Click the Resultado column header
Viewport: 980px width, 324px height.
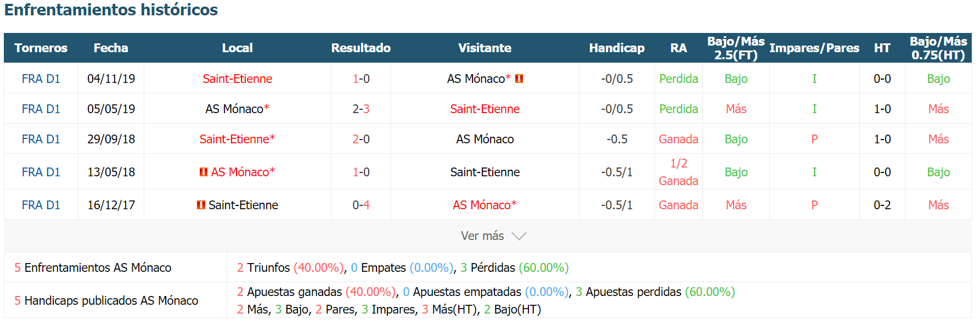[361, 48]
